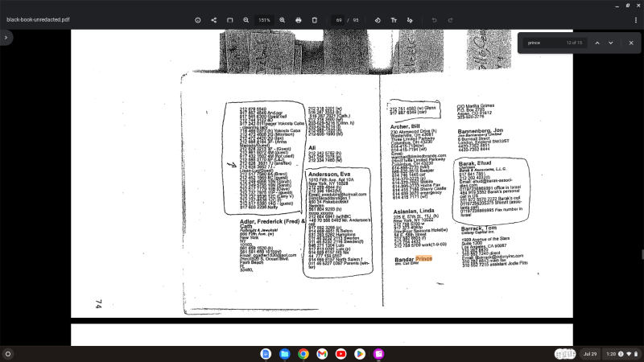Click the 'Barrack, Tom' entry heading
The height and width of the screenshot is (362, 644).
coord(478,228)
